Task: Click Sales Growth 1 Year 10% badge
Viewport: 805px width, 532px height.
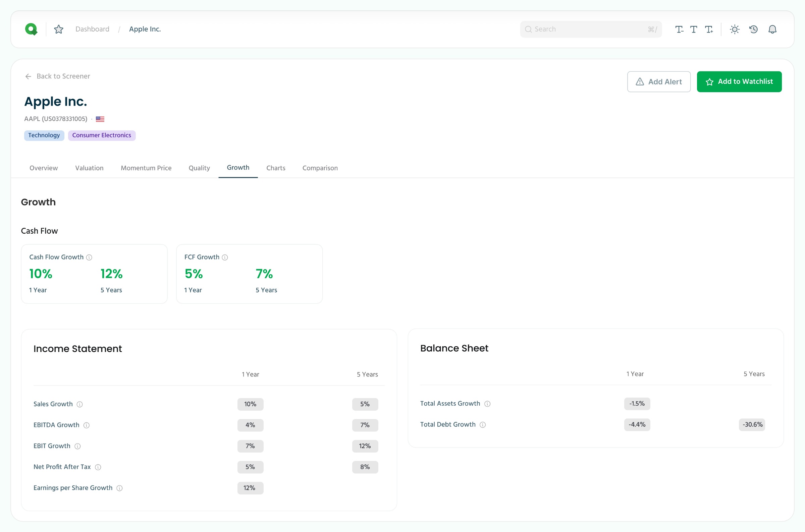Action: click(x=251, y=404)
